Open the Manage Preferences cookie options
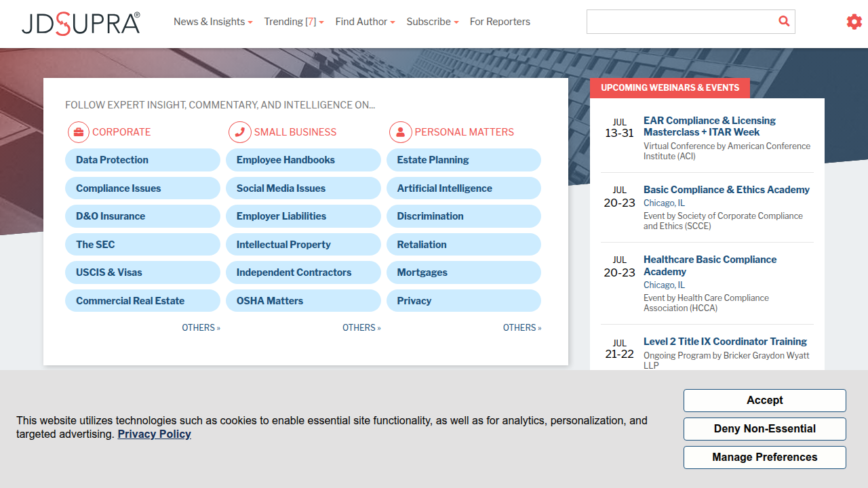This screenshot has height=488, width=868. click(765, 457)
